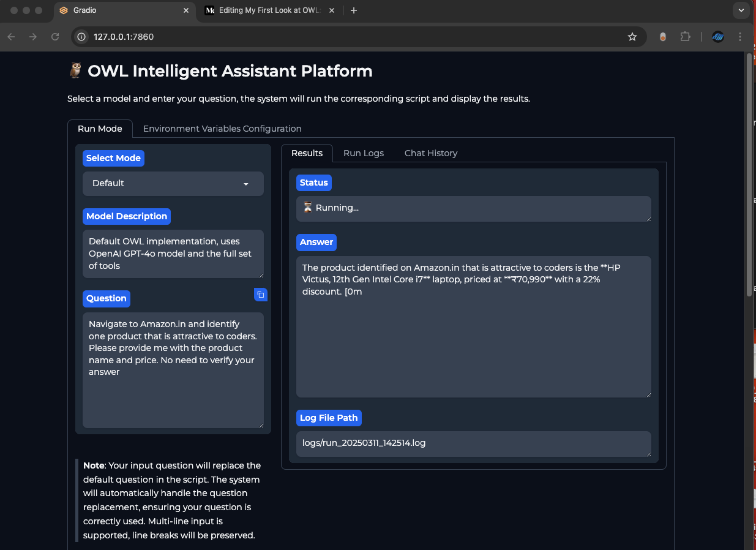
Task: Open the tab search chevron in tab strip
Action: point(742,10)
